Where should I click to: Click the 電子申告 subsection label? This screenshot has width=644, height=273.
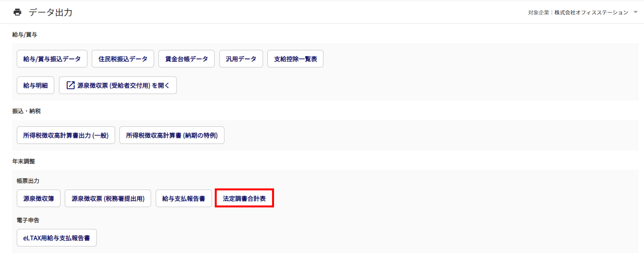(x=28, y=220)
